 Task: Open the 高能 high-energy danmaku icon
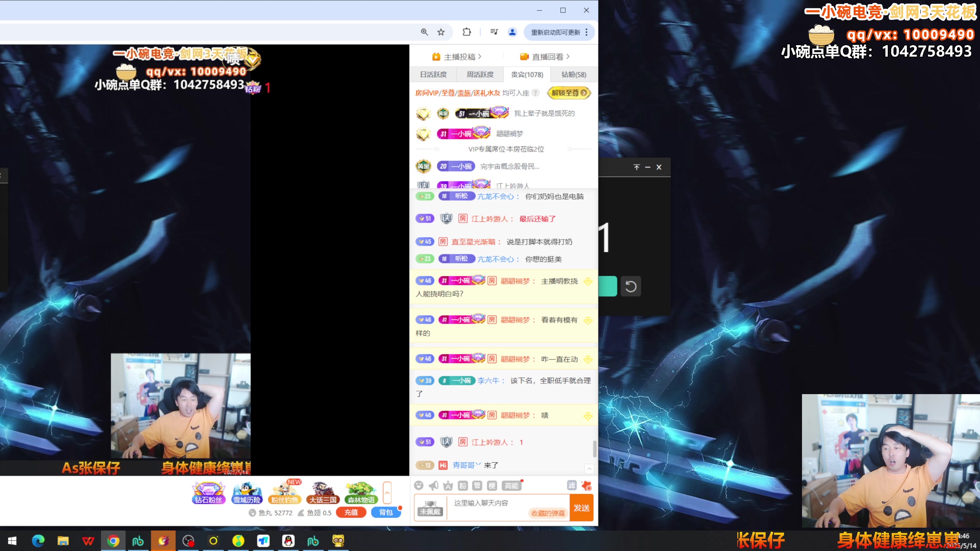[x=511, y=486]
